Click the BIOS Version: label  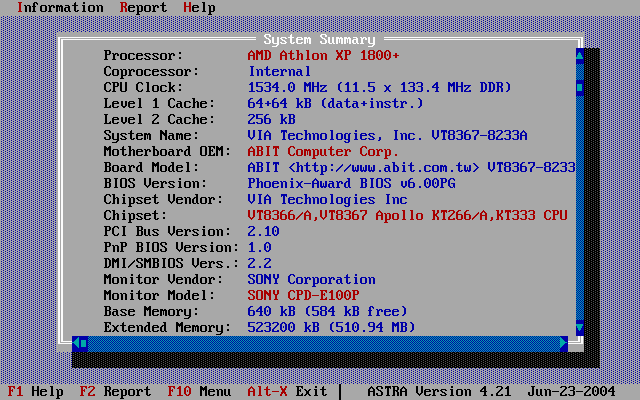pos(155,183)
